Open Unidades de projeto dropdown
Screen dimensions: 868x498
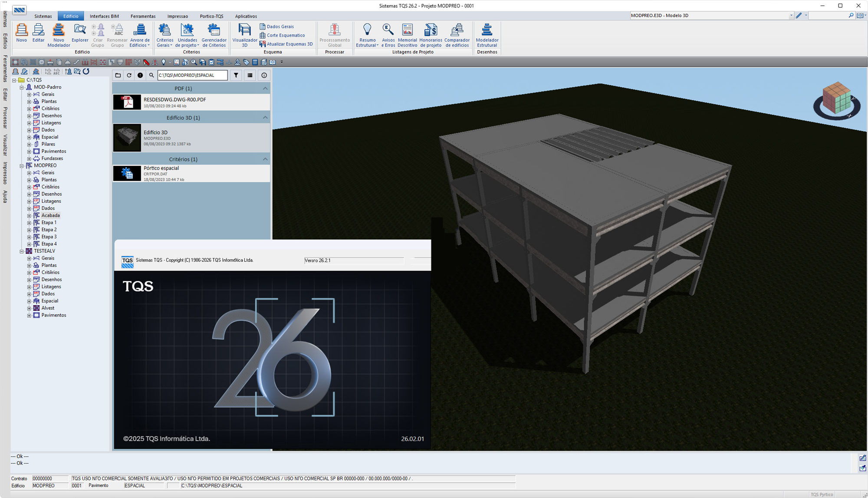click(x=187, y=35)
